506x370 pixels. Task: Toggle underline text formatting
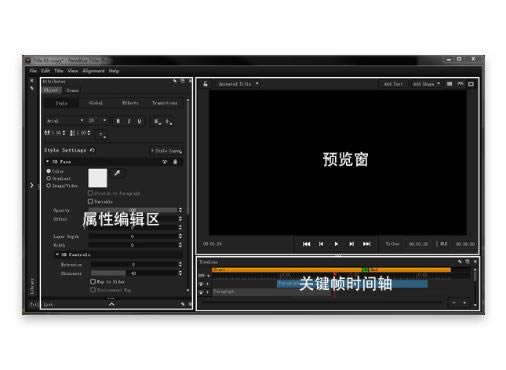coord(139,121)
